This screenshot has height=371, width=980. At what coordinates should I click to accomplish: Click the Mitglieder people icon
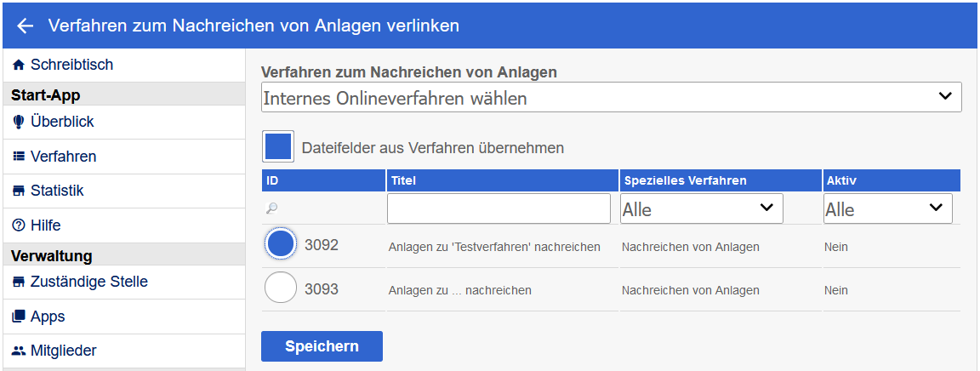pos(19,351)
